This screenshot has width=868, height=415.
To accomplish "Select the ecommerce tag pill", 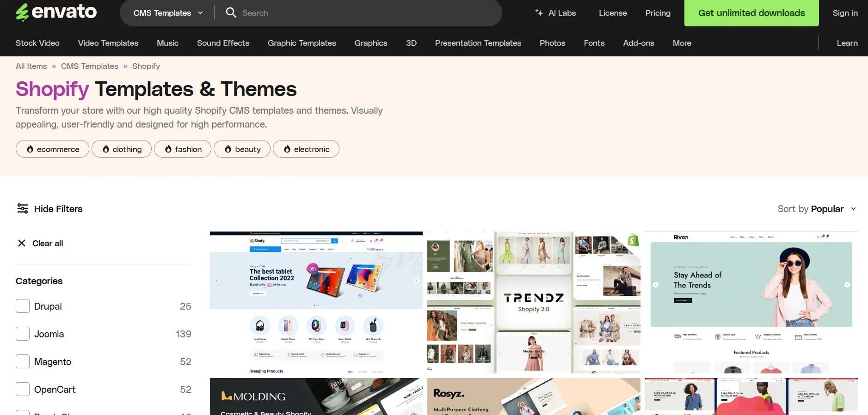I will point(52,149).
